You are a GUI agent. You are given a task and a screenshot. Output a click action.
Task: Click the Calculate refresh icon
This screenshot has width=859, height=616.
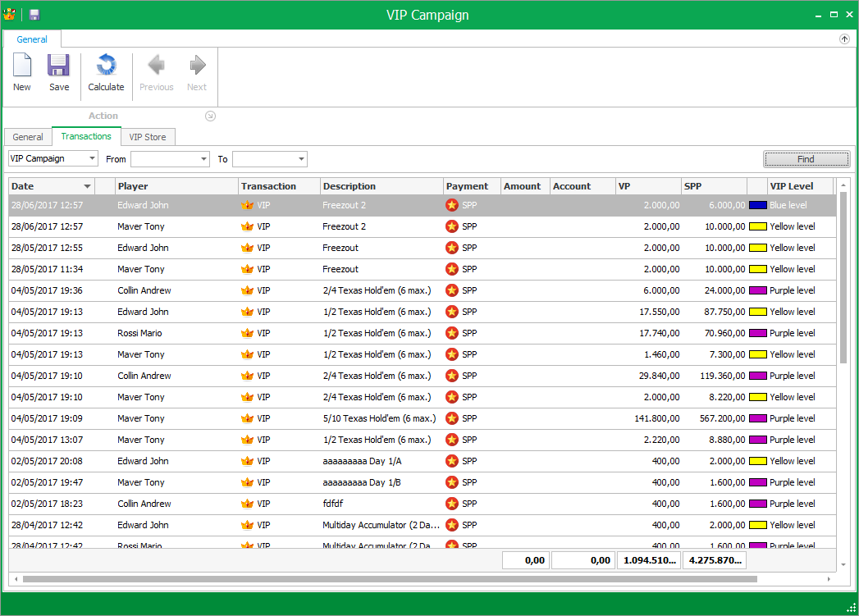pos(106,66)
